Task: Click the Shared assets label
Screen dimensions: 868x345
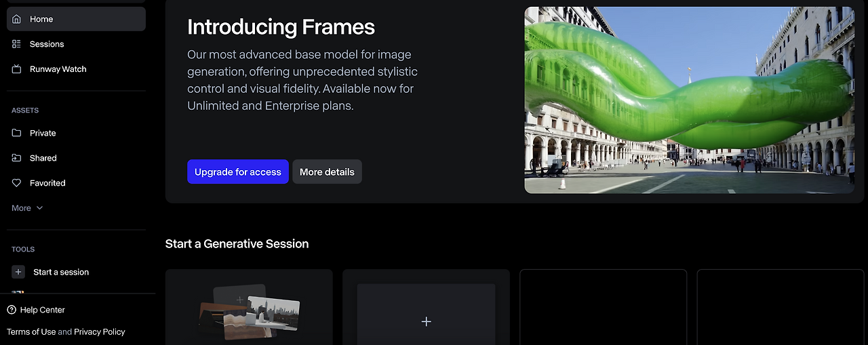Action: point(43,158)
